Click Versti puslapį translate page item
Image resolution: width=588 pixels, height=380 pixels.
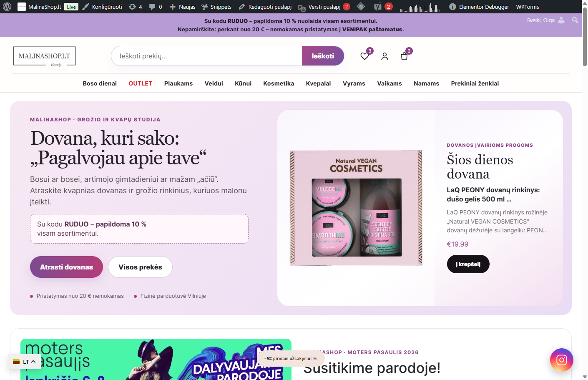tap(324, 7)
